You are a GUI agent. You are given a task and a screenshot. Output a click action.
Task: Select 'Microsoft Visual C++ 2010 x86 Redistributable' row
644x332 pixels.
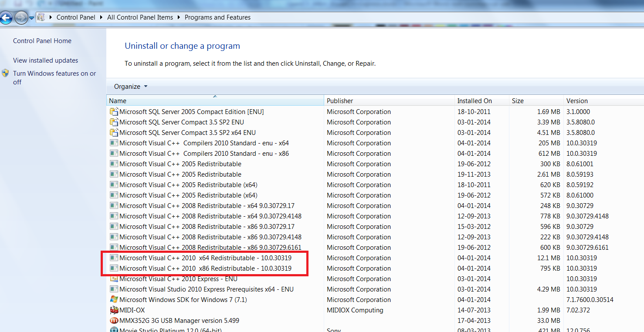[206, 268]
